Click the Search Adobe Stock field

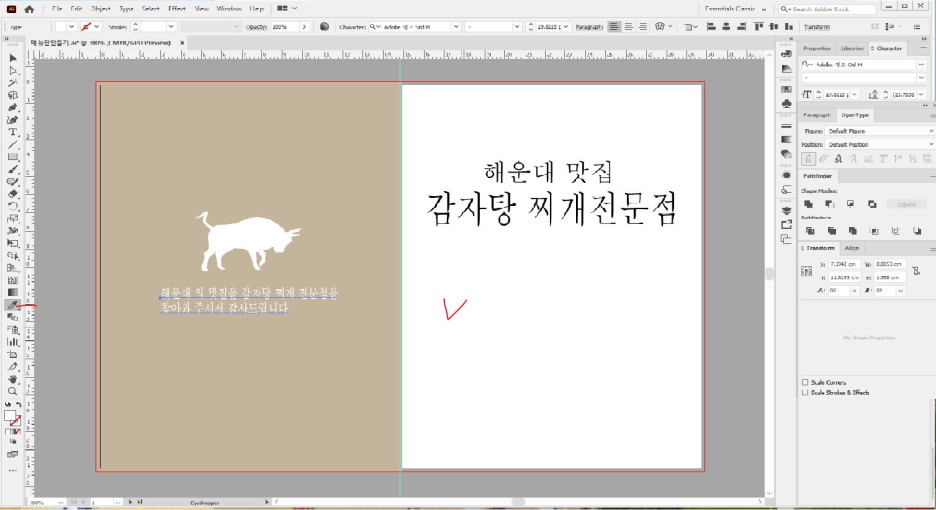coord(827,9)
